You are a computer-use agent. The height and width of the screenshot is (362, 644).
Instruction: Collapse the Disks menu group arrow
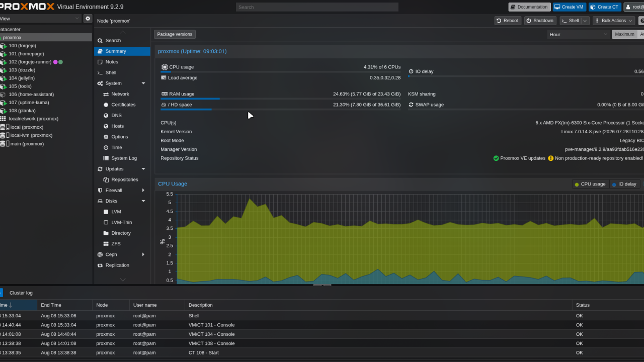click(x=143, y=201)
